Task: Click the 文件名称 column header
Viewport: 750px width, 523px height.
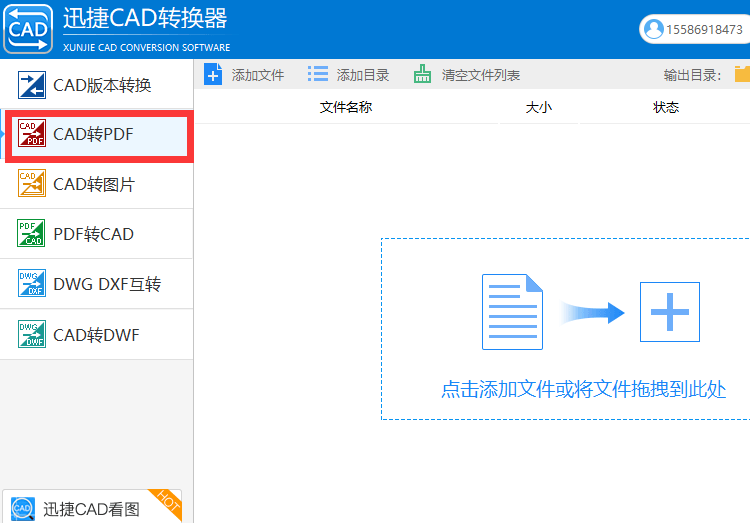Action: point(346,107)
